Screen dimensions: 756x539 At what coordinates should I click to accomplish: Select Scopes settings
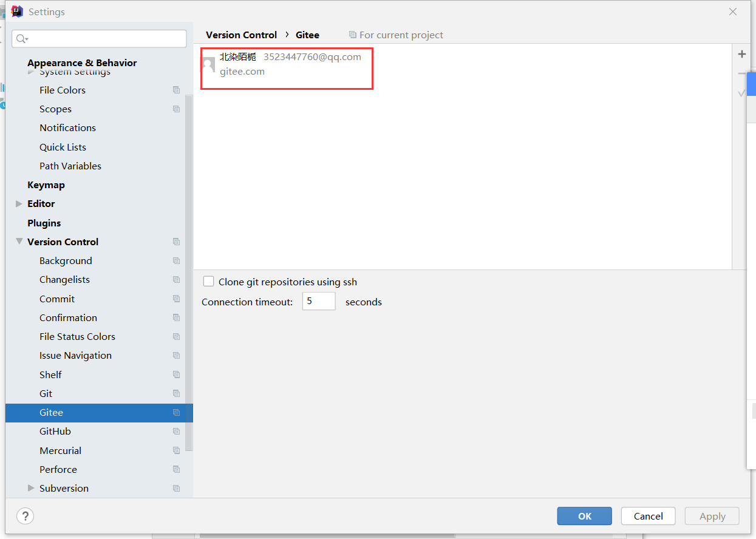pyautogui.click(x=55, y=109)
